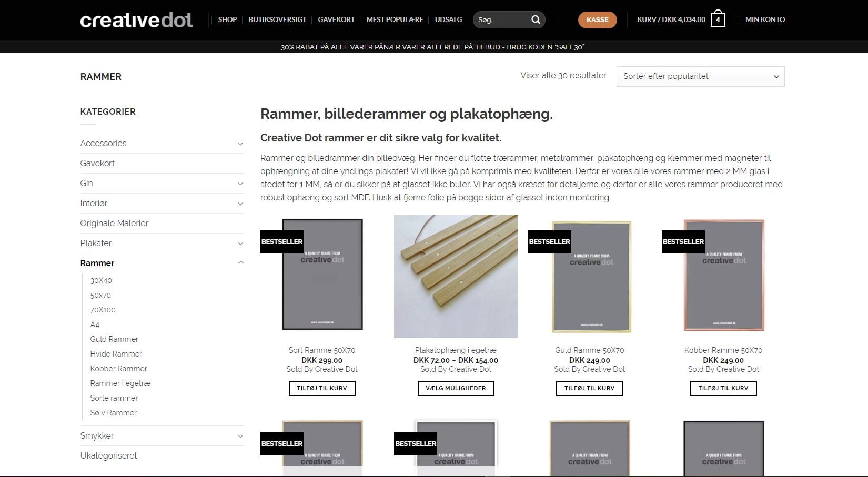Open Kobber Ramme 50X70 product thumbnail
The width and height of the screenshot is (868, 477).
click(x=723, y=276)
